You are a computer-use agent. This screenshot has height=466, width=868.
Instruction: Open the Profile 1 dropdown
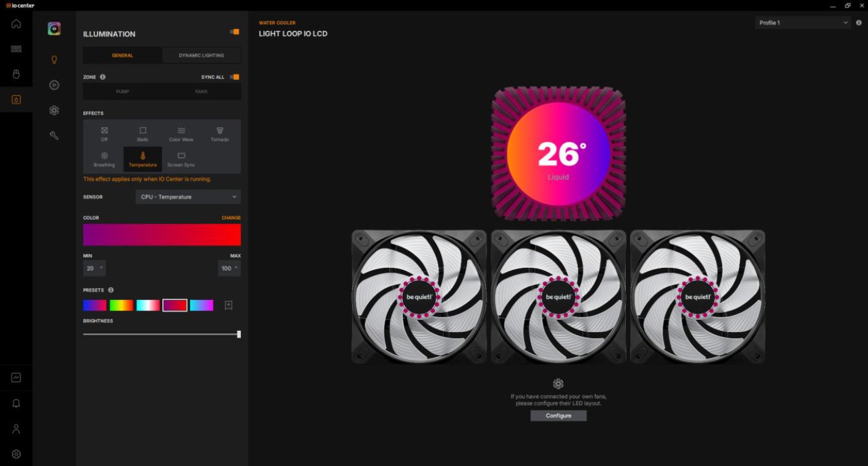pyautogui.click(x=803, y=23)
